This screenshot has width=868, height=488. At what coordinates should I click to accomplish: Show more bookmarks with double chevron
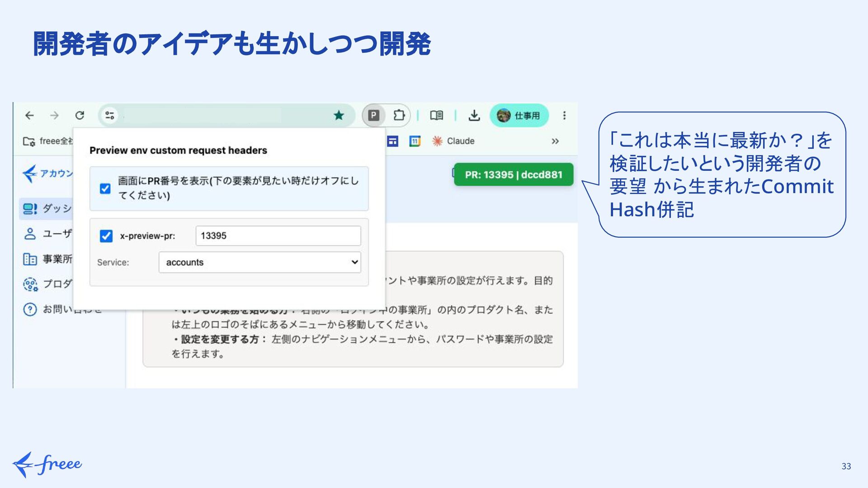coord(555,141)
